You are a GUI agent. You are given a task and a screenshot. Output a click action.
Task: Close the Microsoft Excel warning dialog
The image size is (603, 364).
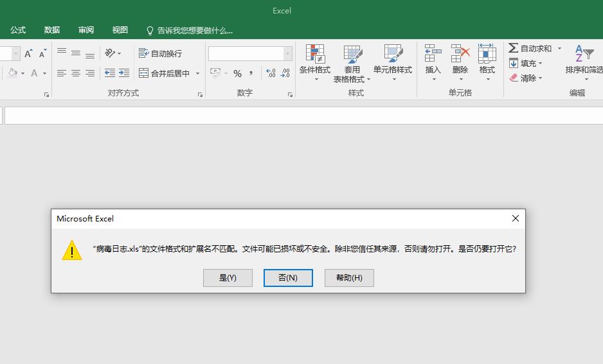pyautogui.click(x=516, y=218)
